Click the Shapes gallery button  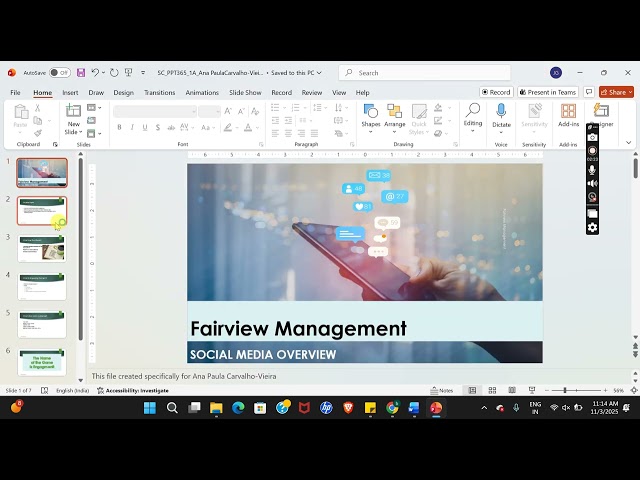(371, 119)
